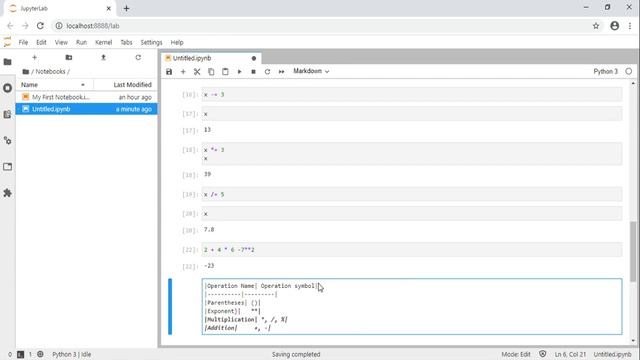Bookmark this page with star icon
This screenshot has height=360, width=640.
(x=596, y=26)
